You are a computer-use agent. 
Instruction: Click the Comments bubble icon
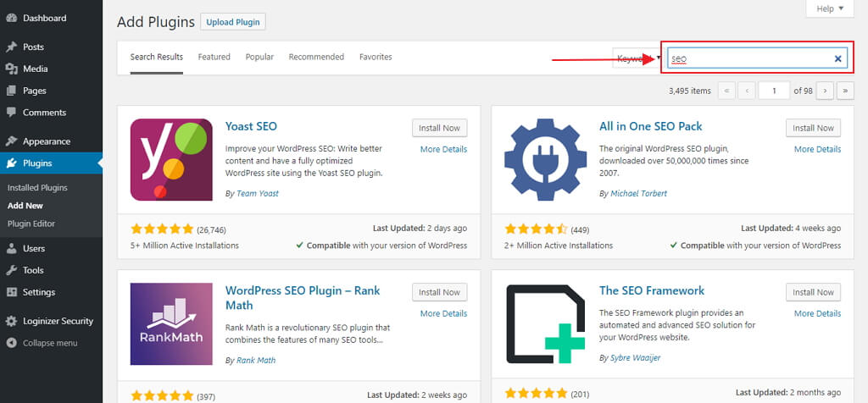pos(11,113)
